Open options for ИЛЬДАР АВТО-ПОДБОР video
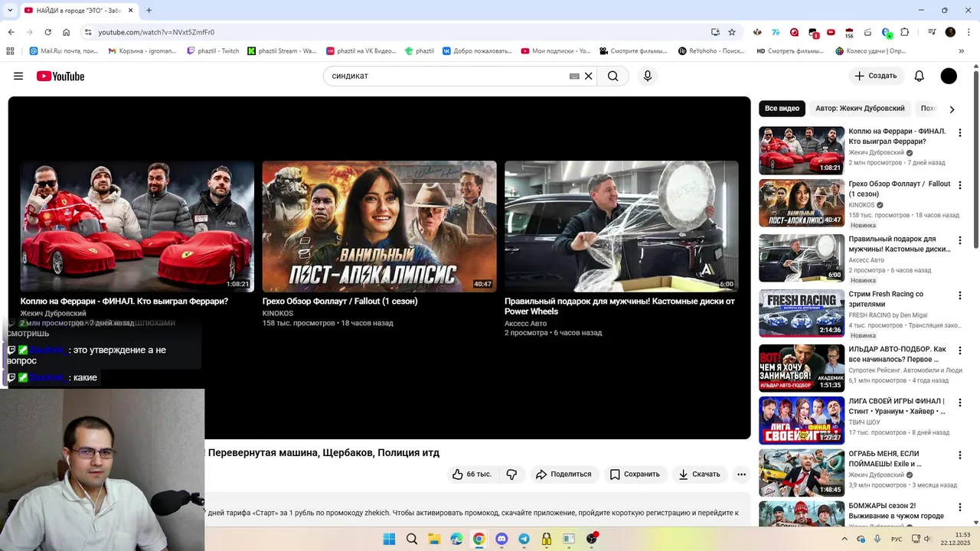This screenshot has height=551, width=980. [x=959, y=350]
